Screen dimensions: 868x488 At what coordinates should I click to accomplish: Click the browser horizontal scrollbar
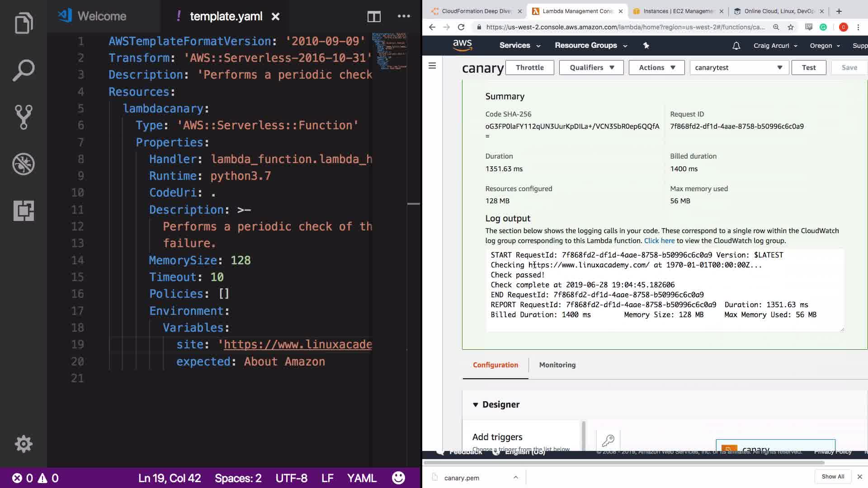[624, 463]
